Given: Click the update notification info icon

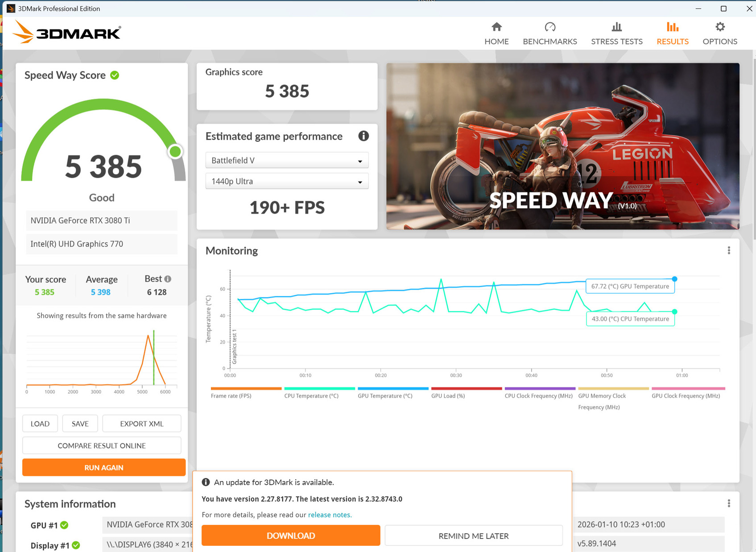Looking at the screenshot, I should click(206, 482).
